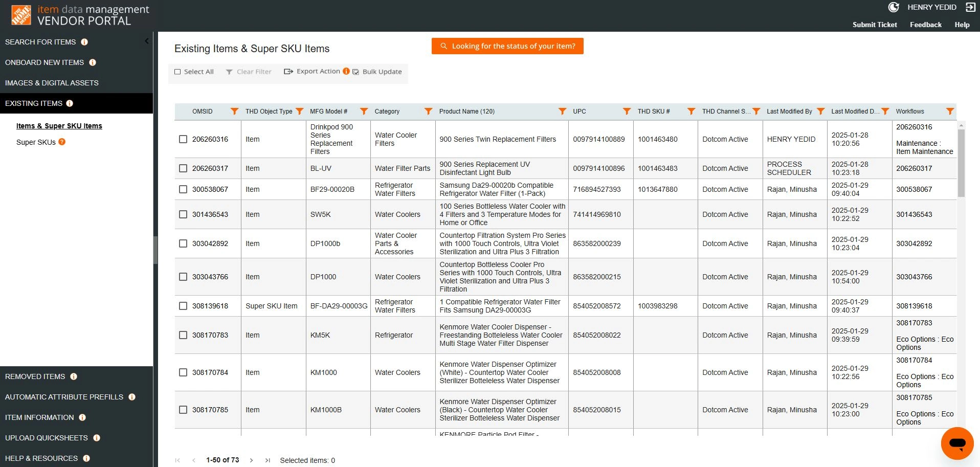The image size is (980, 467).
Task: Open Items & Super SKU Items link
Action: pos(59,126)
